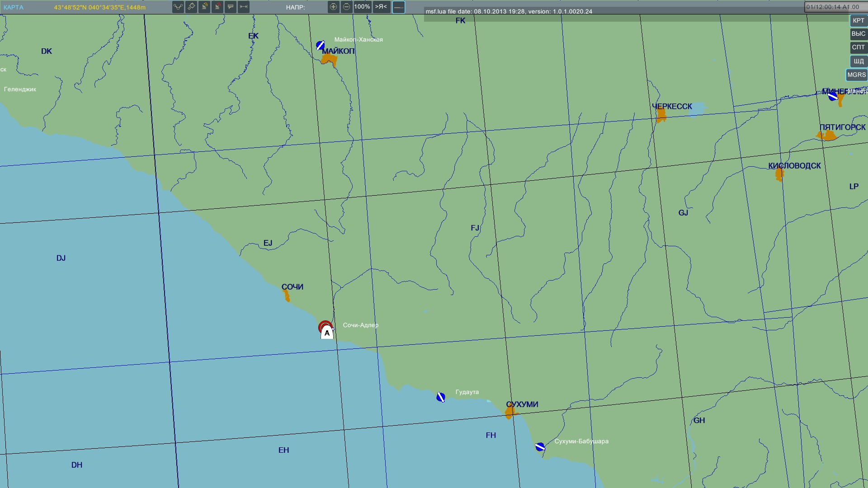Viewport: 868px width, 488px height.
Task: Click the МАЙКОП city marker
Action: tap(329, 60)
